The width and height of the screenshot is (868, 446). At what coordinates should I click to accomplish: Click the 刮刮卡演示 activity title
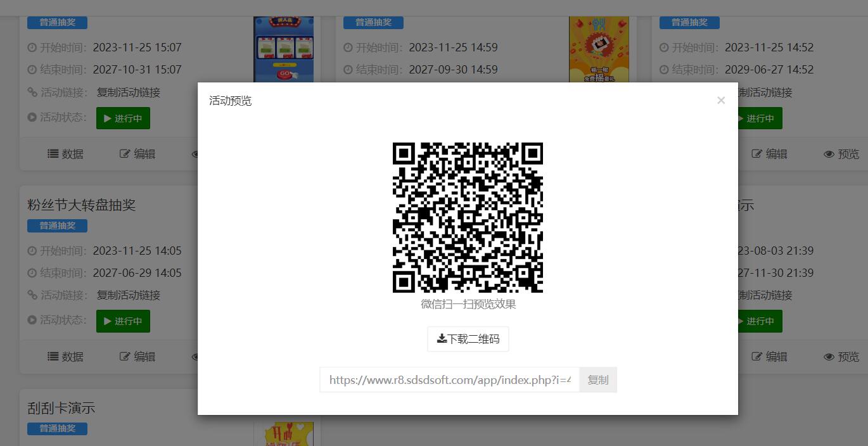click(x=61, y=408)
